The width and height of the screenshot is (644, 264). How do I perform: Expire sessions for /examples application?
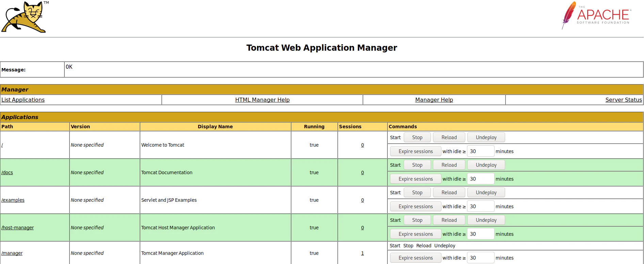(416, 207)
